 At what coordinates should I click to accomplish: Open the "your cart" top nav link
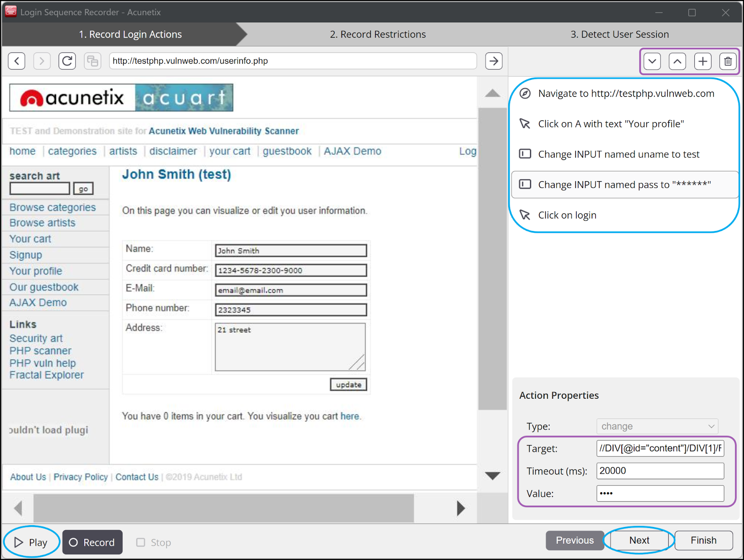[230, 151]
